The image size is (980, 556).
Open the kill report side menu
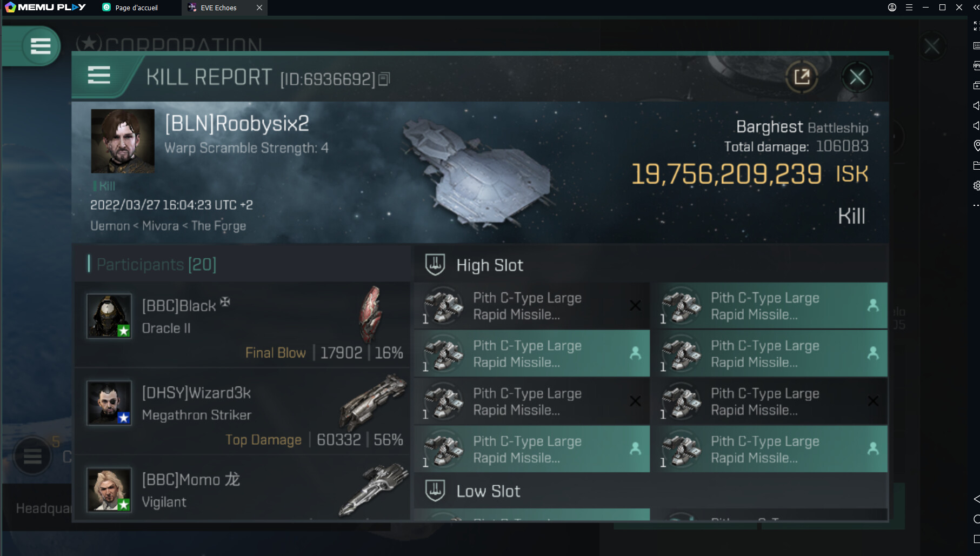(99, 76)
